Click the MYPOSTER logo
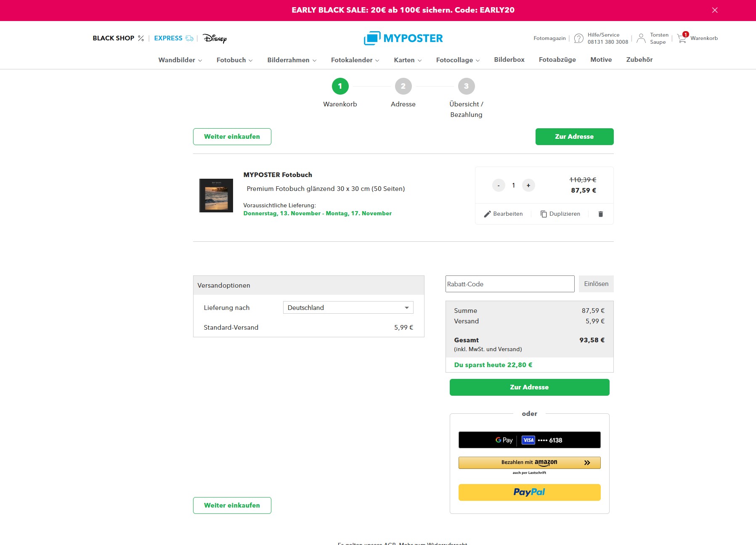Image resolution: width=756 pixels, height=545 pixels. click(403, 38)
